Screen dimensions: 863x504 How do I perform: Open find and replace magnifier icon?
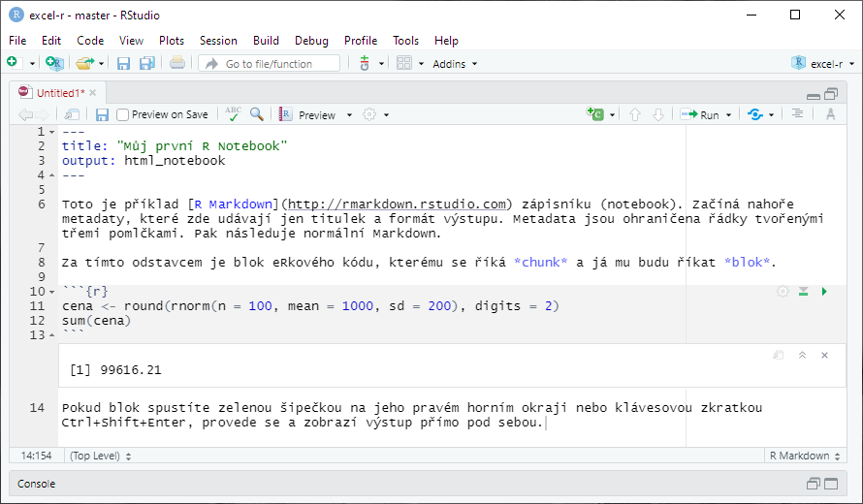[257, 114]
